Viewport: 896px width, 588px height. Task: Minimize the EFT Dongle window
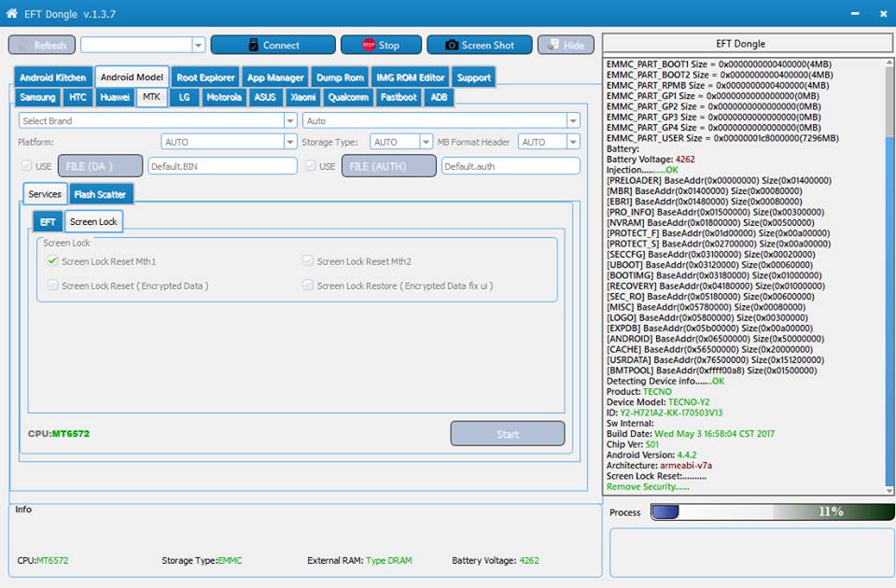855,14
